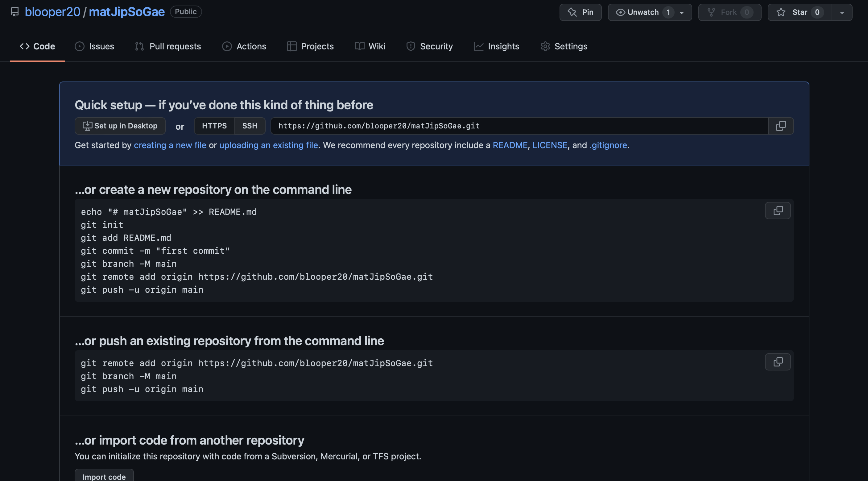Image resolution: width=868 pixels, height=481 pixels.
Task: Open the Insights tab
Action: (496, 46)
